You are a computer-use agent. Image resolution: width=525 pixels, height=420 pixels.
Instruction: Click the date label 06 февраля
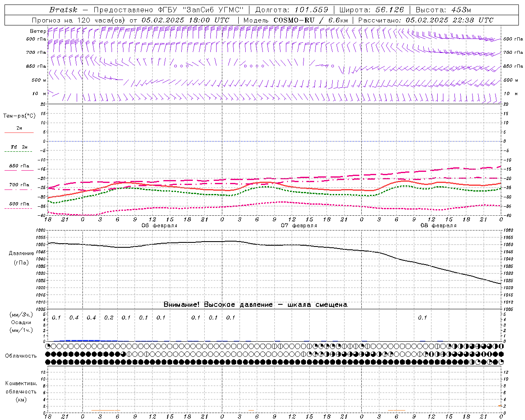pos(160,226)
